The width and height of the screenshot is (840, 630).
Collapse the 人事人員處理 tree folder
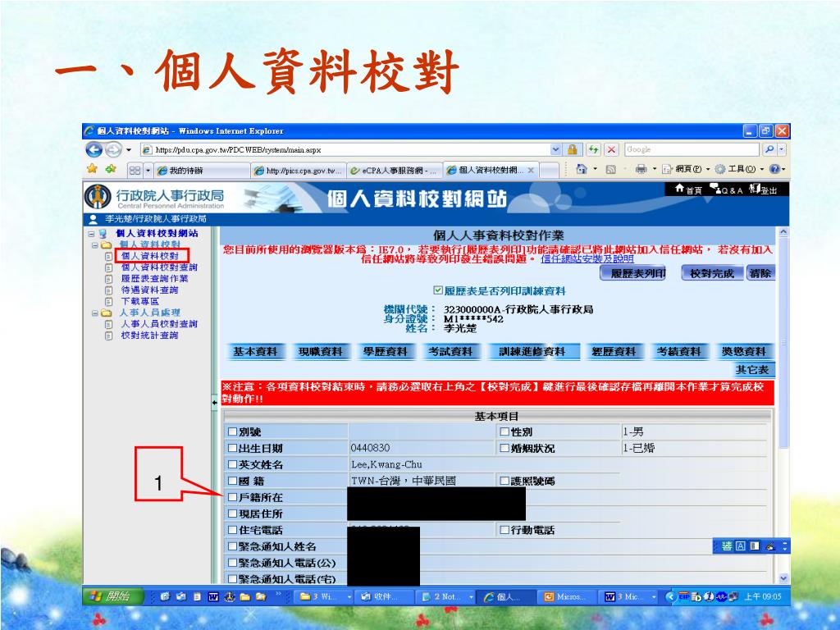click(x=95, y=313)
